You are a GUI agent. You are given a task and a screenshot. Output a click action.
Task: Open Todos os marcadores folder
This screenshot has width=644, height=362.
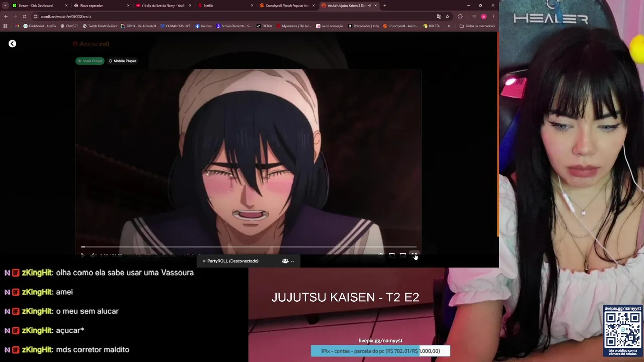477,26
